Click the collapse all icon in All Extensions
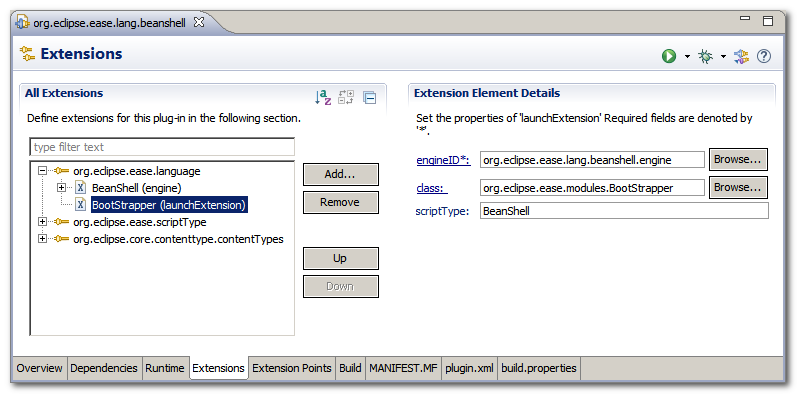 click(x=370, y=97)
